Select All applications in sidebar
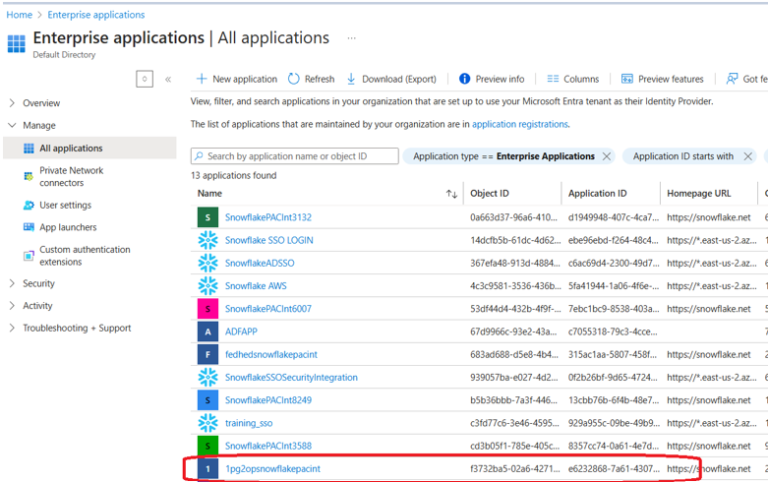 (x=90, y=148)
